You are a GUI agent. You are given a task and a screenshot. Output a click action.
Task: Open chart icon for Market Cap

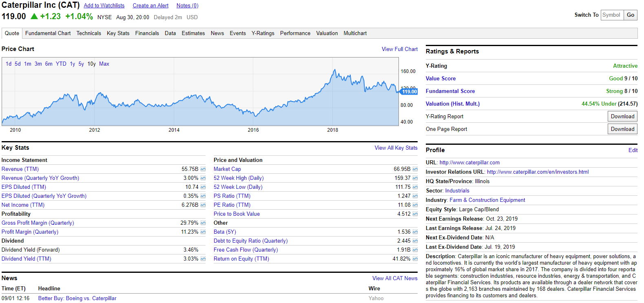(x=415, y=169)
